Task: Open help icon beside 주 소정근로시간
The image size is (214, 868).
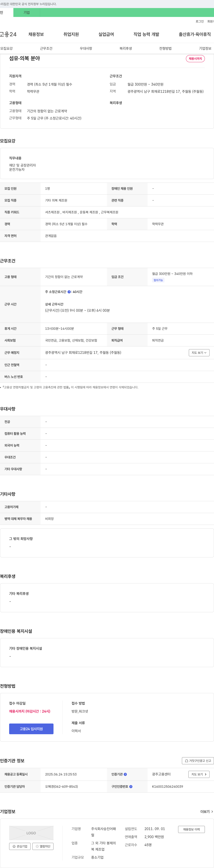Action: pyautogui.click(x=69, y=292)
